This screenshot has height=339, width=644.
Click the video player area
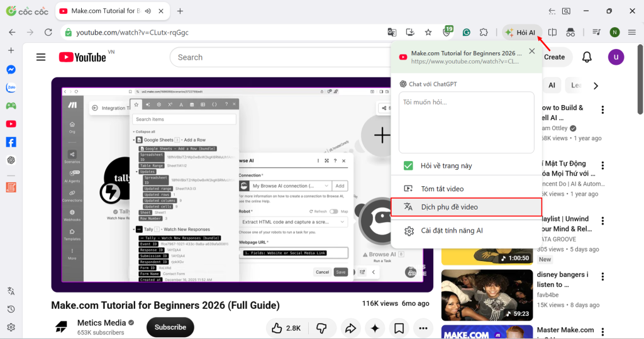click(x=242, y=185)
